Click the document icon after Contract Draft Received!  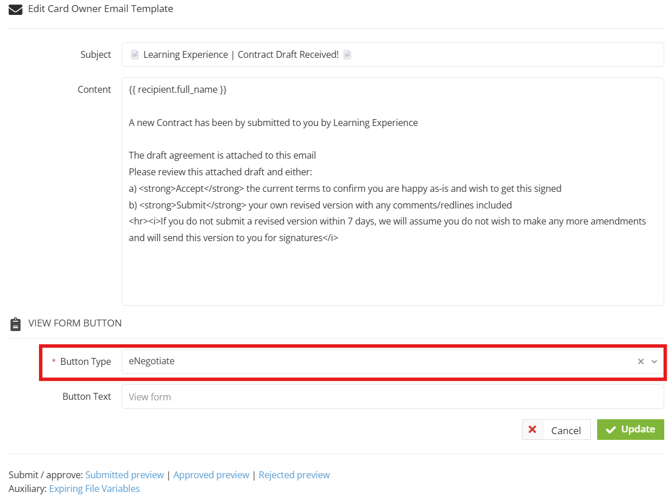(x=347, y=55)
